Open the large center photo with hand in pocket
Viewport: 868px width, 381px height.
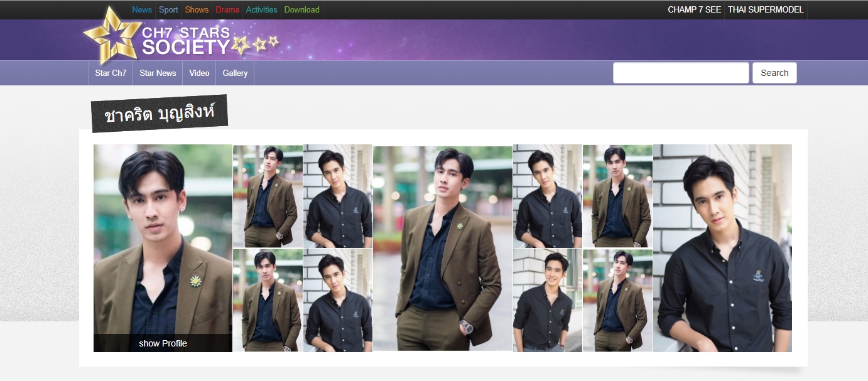tap(443, 248)
